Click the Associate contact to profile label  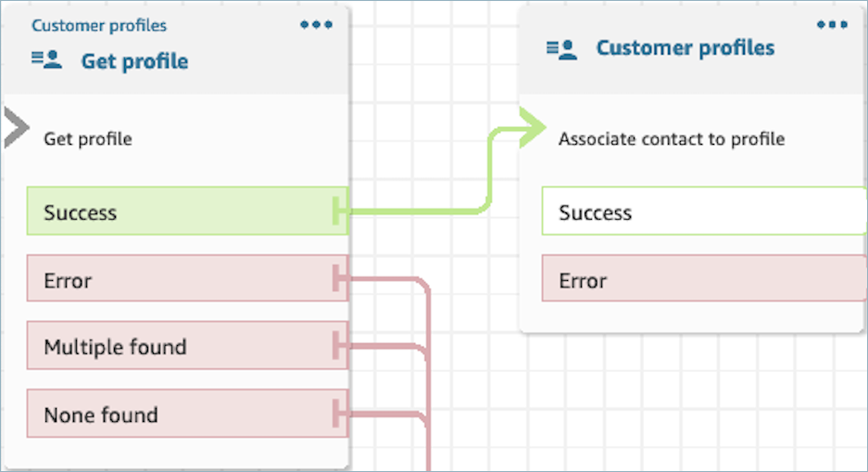tap(671, 139)
